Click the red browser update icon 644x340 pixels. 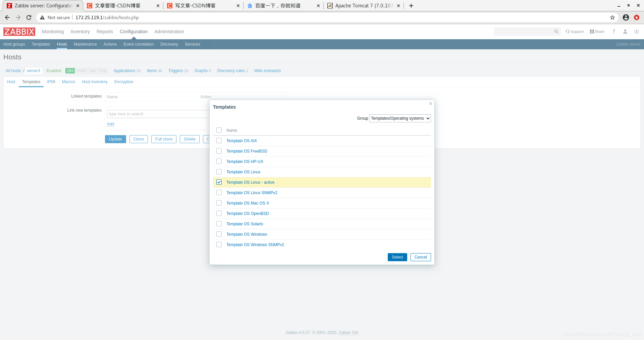click(637, 17)
